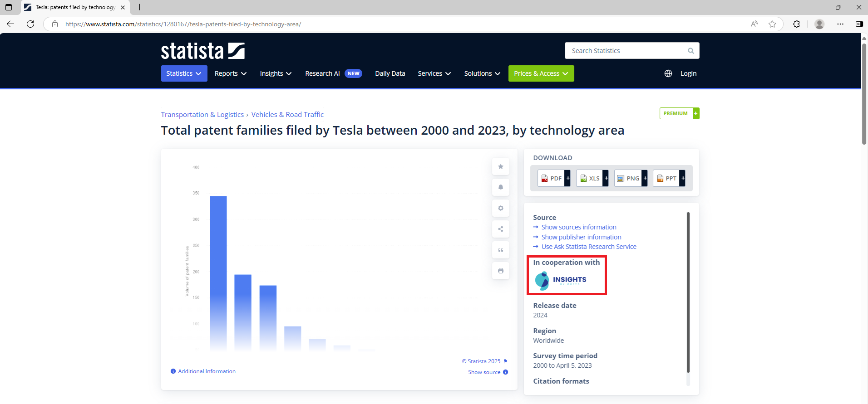Viewport: 868px width, 404px height.
Task: Open the Transportation & Logistics breadcrumb
Action: 202,115
